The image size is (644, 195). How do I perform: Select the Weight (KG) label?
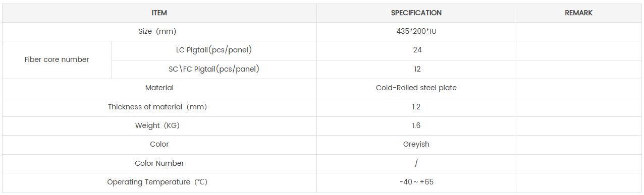point(157,125)
